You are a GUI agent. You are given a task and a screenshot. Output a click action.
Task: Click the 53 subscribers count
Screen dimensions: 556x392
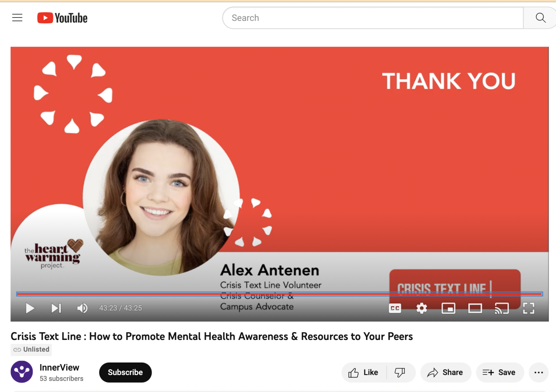(61, 379)
